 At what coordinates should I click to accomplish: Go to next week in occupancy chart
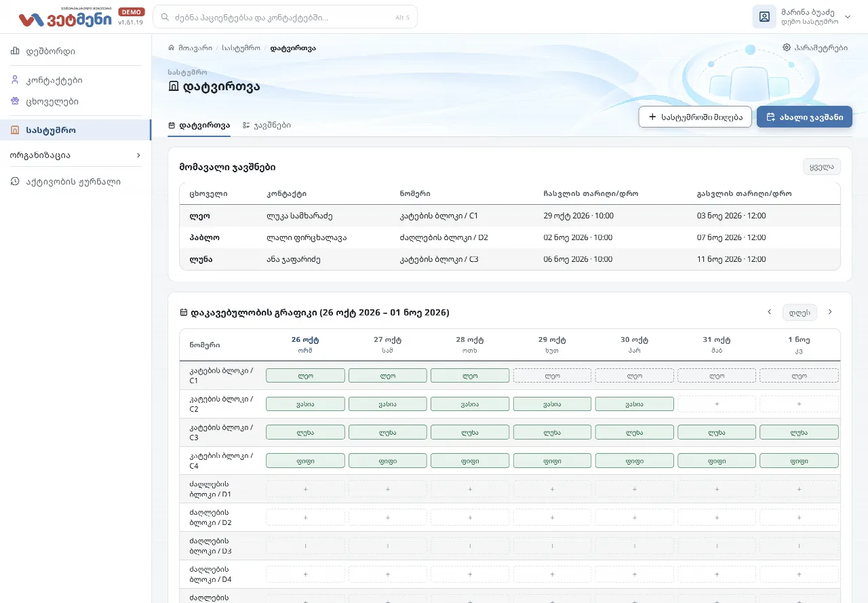(830, 312)
